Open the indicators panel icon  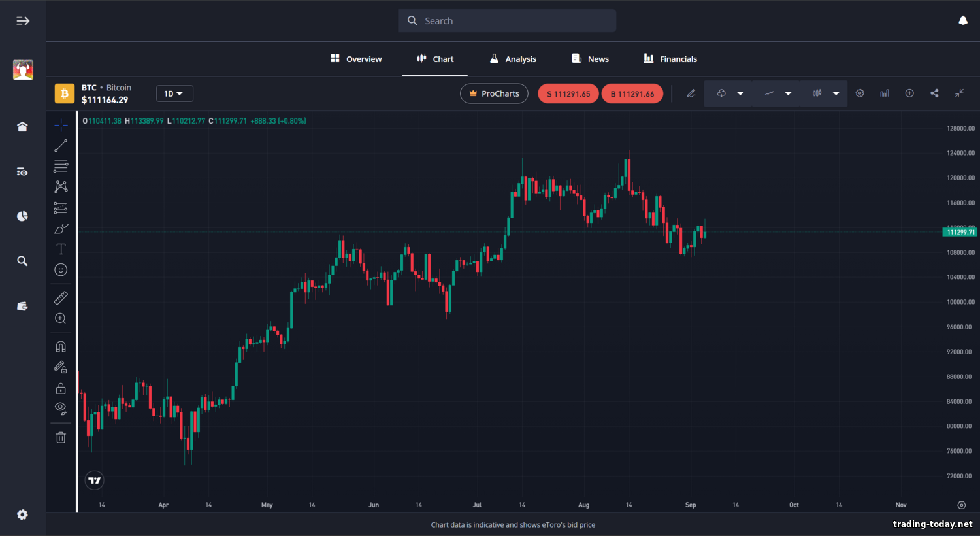tap(884, 93)
